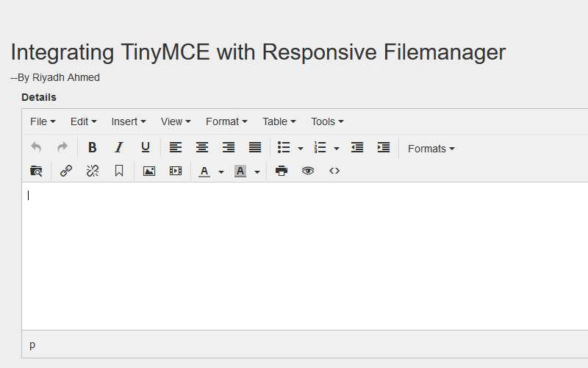The image size is (588, 368).
Task: Preview content with eye icon
Action: coord(308,171)
